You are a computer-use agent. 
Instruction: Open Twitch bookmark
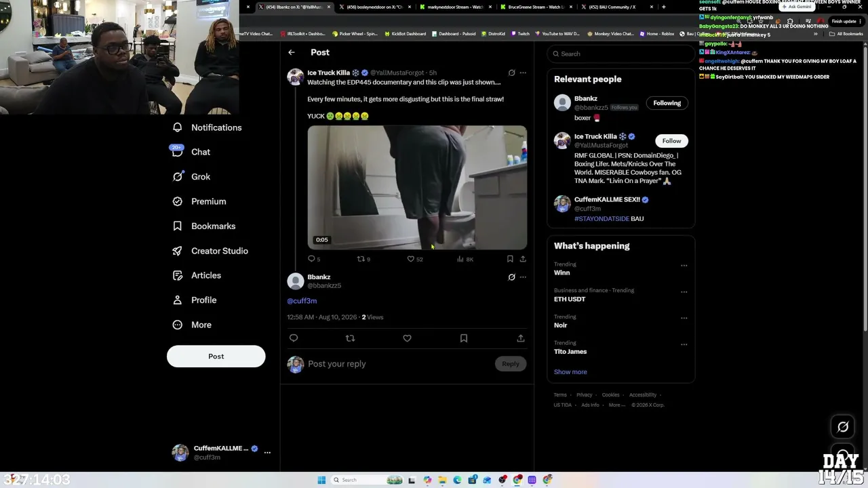520,34
